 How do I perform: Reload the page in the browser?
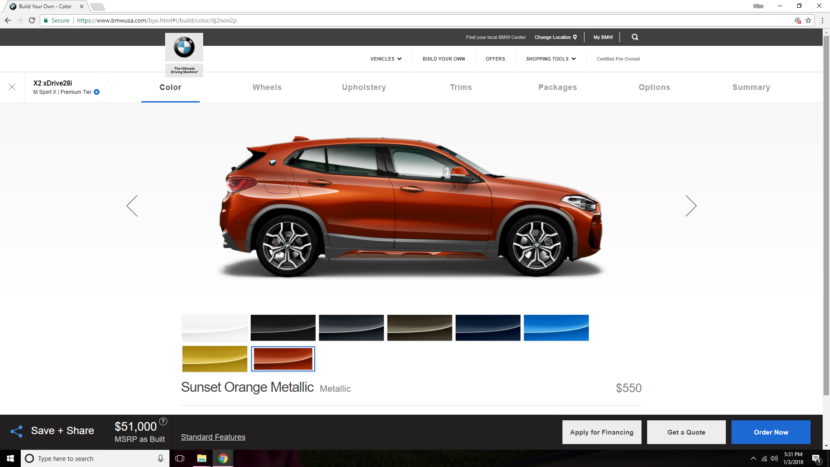pyautogui.click(x=33, y=20)
